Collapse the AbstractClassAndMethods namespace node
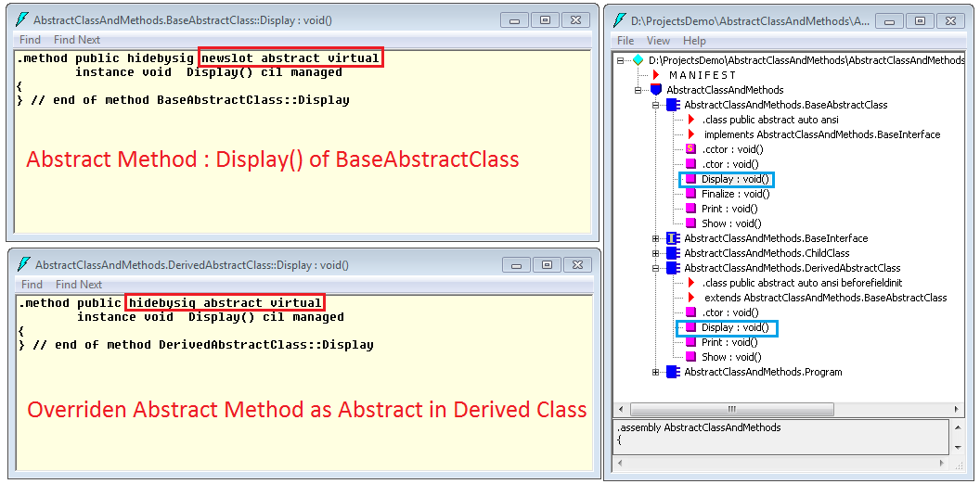 click(638, 90)
